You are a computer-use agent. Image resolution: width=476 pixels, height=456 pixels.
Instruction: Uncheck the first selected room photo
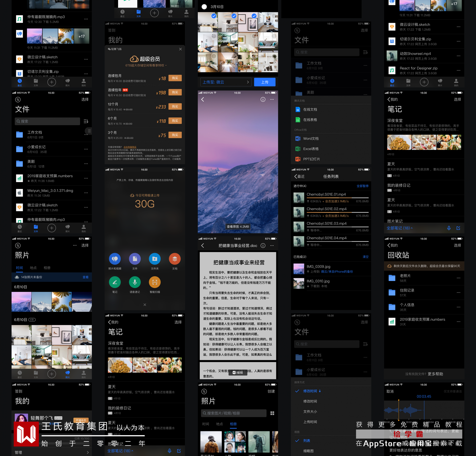214,16
